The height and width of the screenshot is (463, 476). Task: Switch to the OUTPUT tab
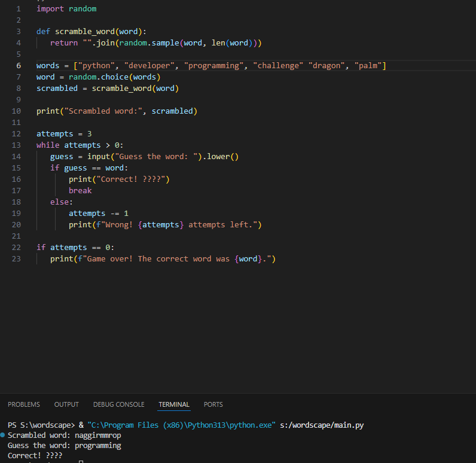(66, 404)
